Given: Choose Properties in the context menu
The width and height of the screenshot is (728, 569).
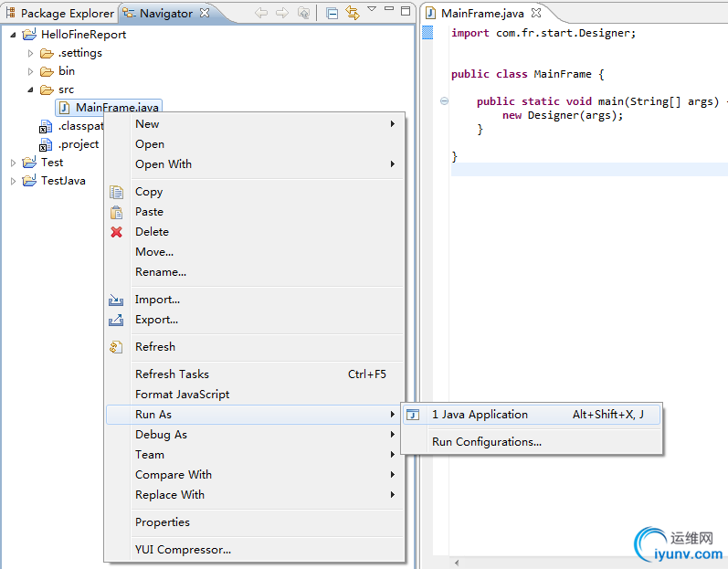Looking at the screenshot, I should tap(256, 522).
